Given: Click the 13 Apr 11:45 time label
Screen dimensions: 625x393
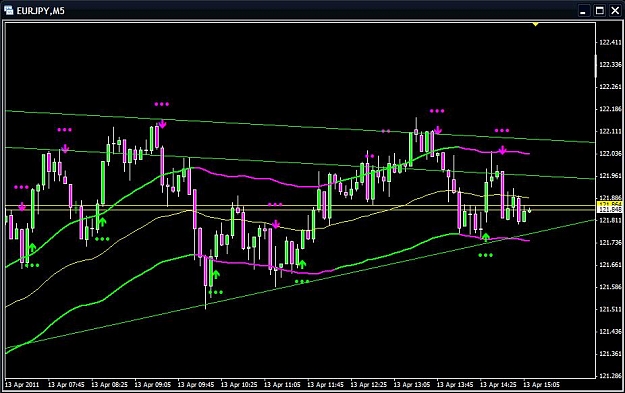Looking at the screenshot, I should [x=325, y=385].
